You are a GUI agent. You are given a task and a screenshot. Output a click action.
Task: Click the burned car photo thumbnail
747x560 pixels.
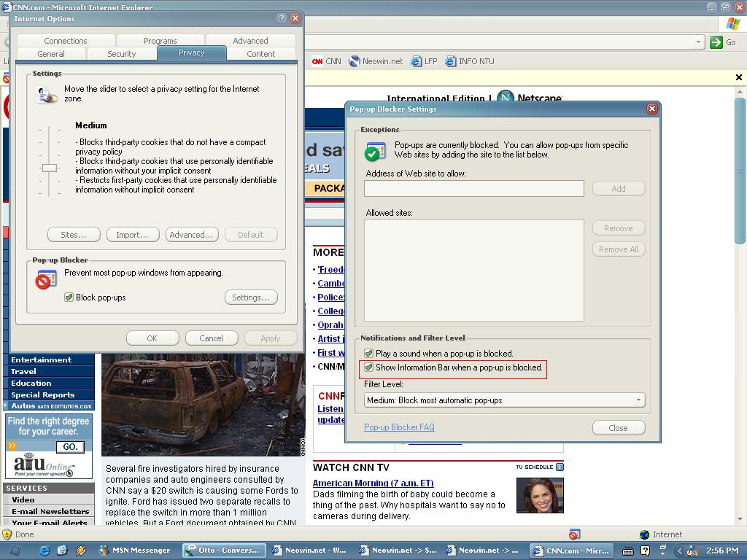203,405
